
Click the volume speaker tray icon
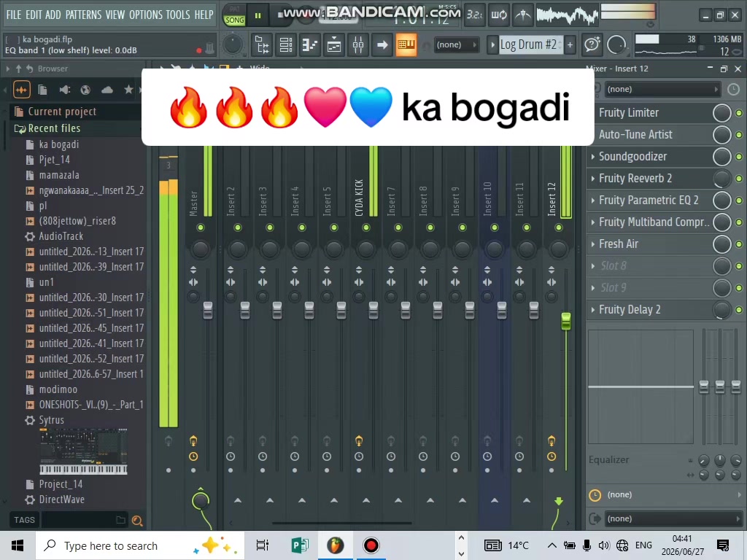click(x=603, y=545)
